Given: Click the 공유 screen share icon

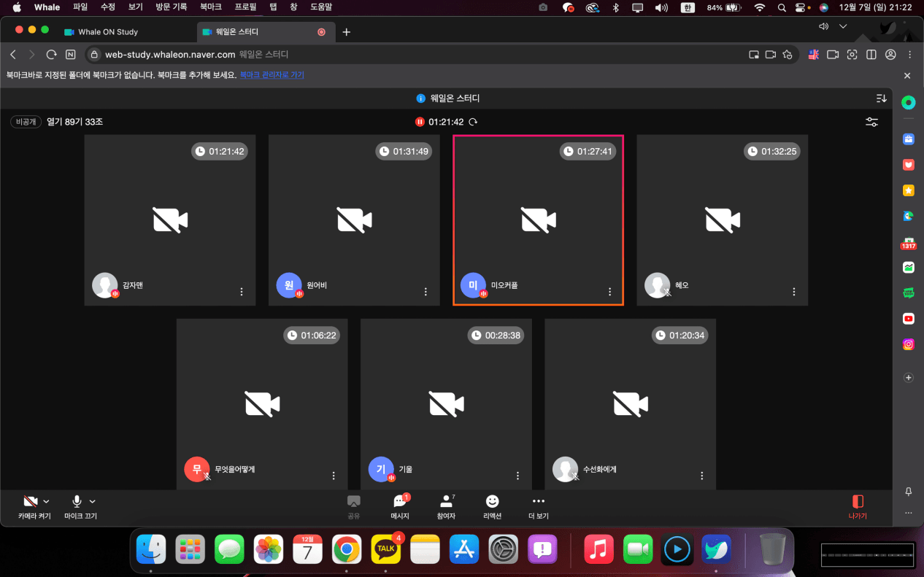Looking at the screenshot, I should tap(353, 502).
